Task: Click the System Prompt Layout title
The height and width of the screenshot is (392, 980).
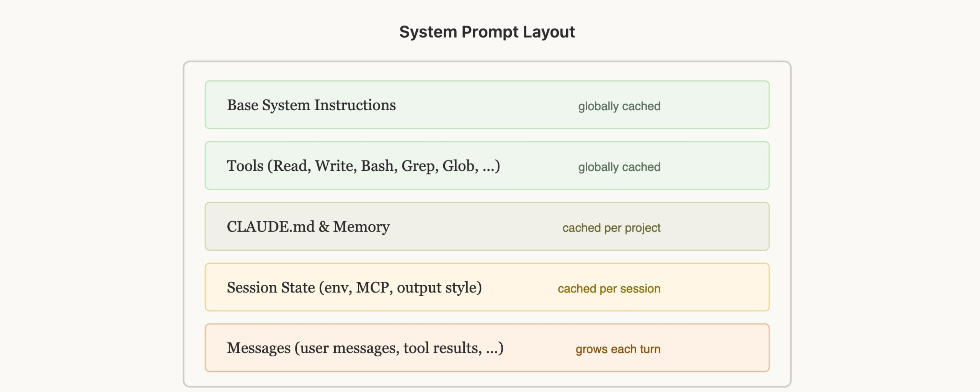Action: click(x=487, y=32)
